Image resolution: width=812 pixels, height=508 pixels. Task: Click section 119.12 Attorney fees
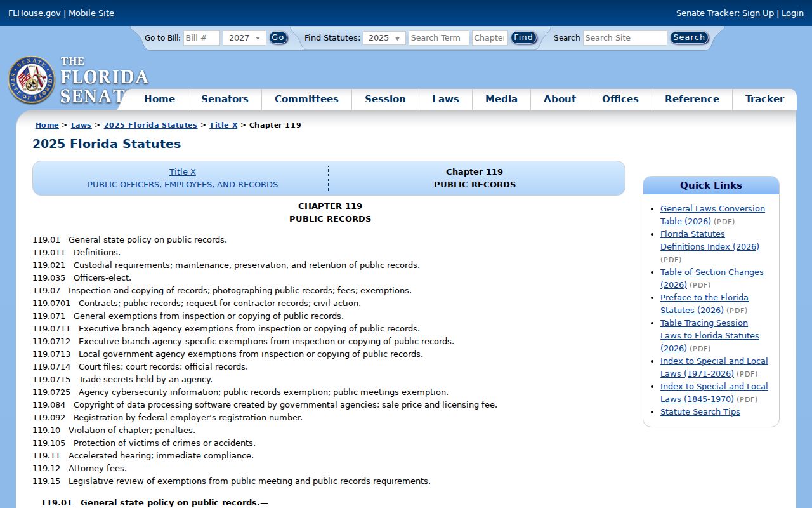coord(80,469)
